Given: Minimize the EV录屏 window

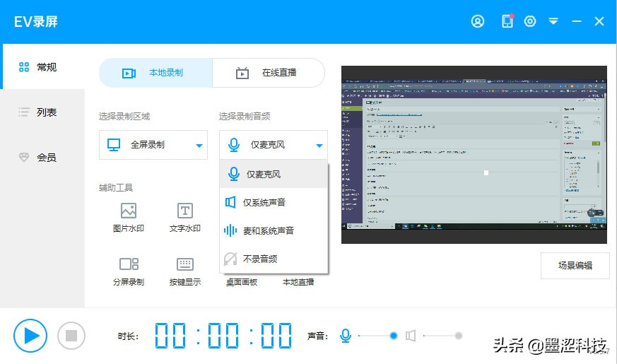Looking at the screenshot, I should tap(577, 21).
